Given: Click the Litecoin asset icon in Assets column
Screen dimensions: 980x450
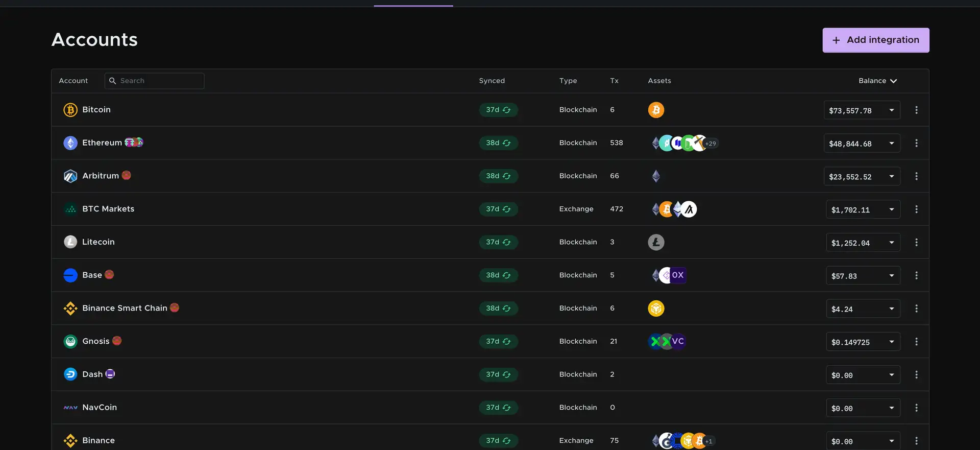Looking at the screenshot, I should 656,242.
